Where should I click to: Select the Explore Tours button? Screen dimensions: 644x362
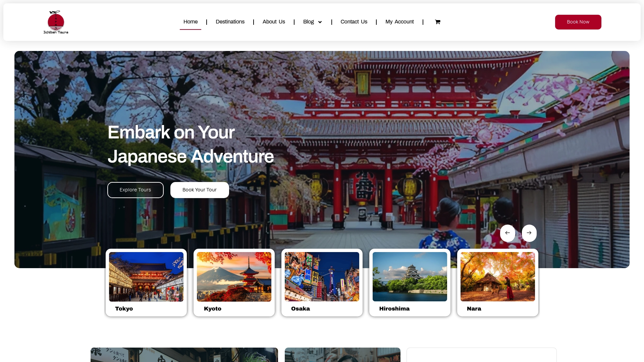pyautogui.click(x=135, y=190)
